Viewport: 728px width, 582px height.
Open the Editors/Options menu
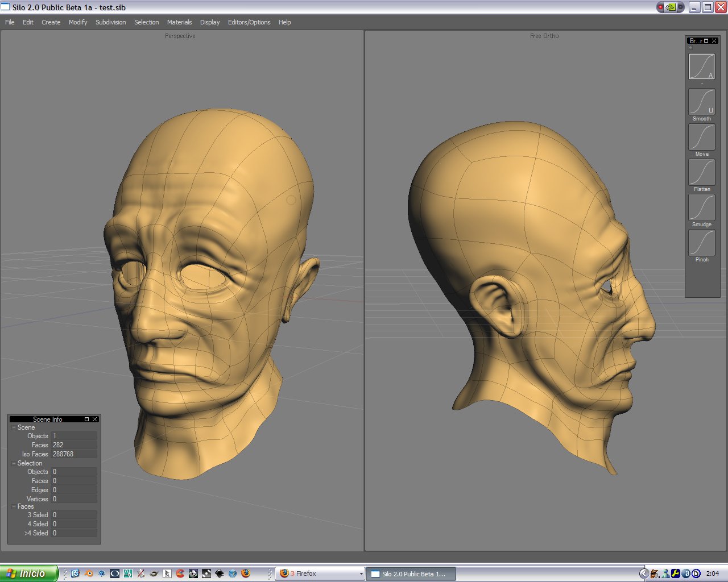249,22
